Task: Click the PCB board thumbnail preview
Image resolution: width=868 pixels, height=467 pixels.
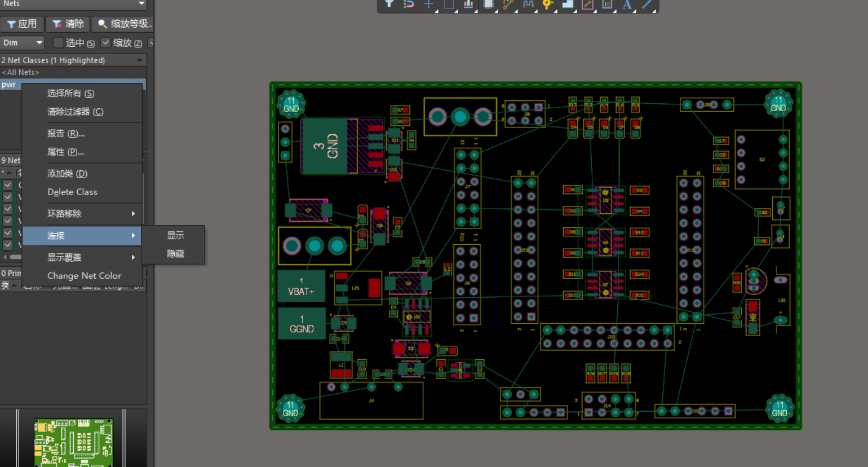Action: pos(73,442)
